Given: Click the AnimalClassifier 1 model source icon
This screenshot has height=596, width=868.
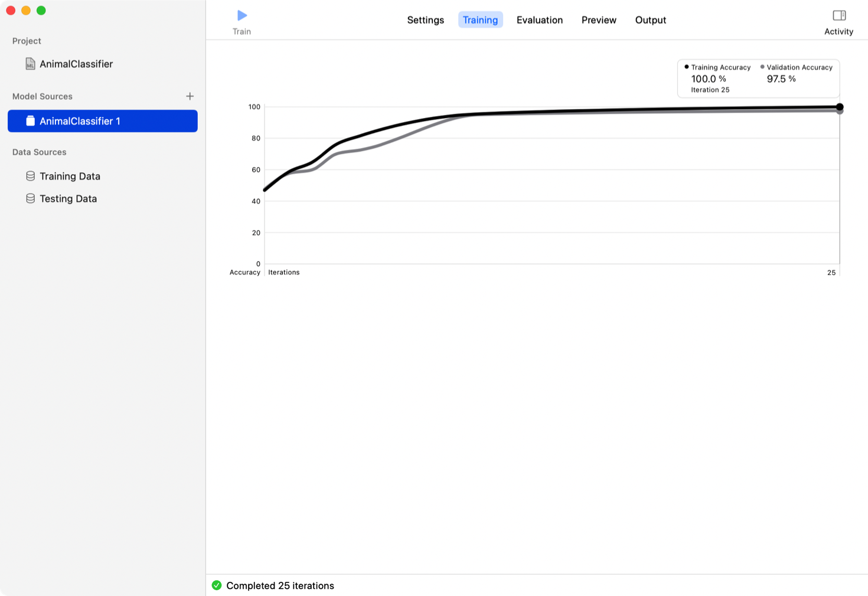Looking at the screenshot, I should (30, 121).
